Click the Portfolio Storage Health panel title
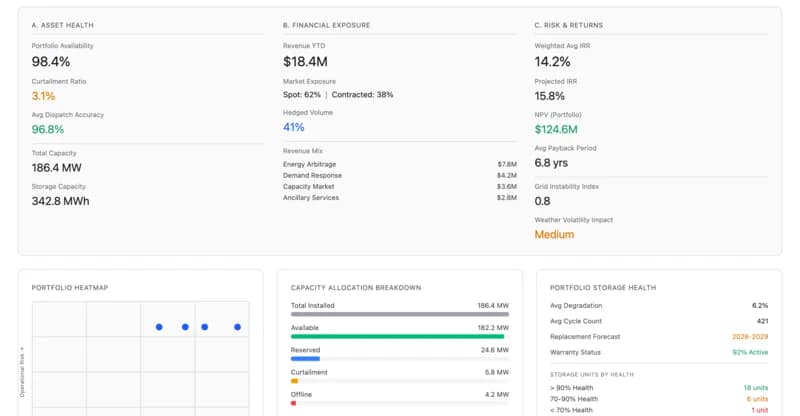Screen dimensions: 800x416 click(603, 287)
